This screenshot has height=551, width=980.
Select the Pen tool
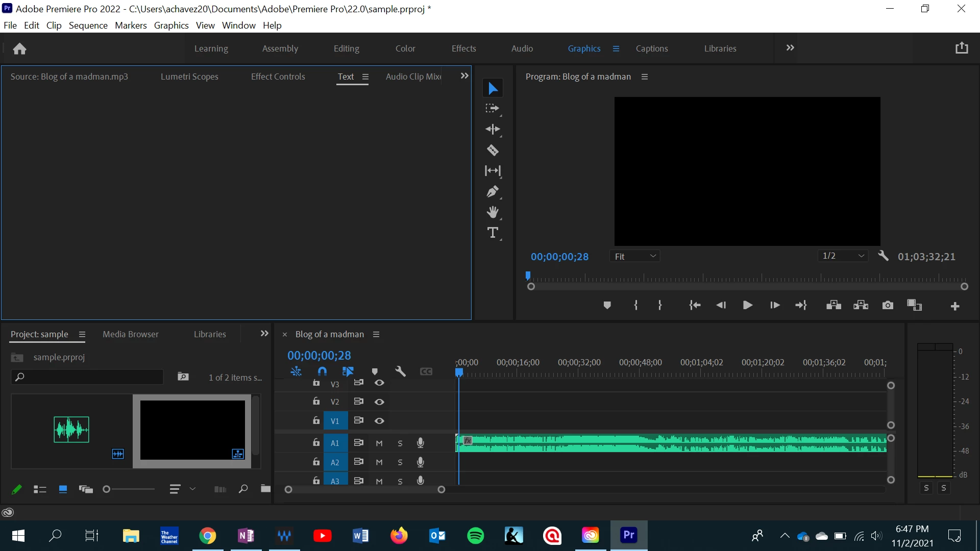pyautogui.click(x=493, y=191)
